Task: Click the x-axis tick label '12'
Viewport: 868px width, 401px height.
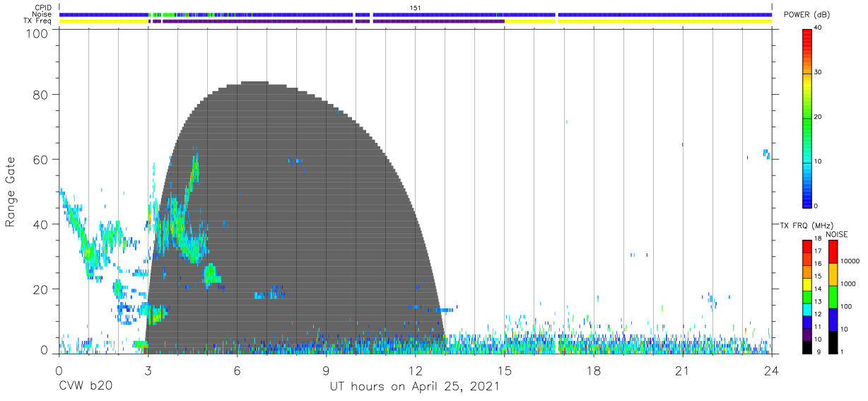Action: pyautogui.click(x=415, y=371)
